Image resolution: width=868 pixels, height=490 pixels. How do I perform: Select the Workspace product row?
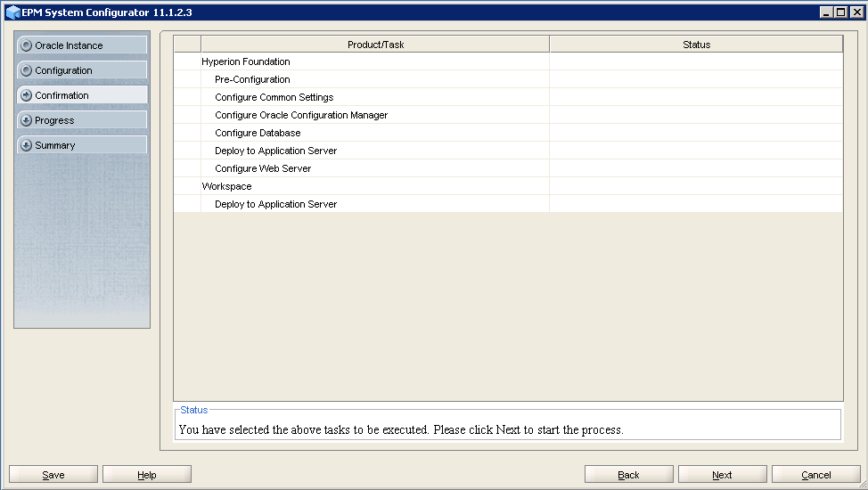click(x=226, y=186)
